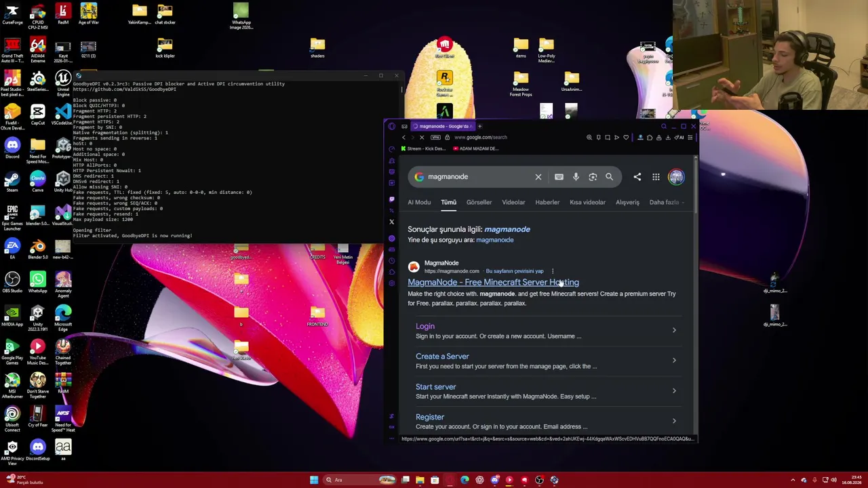Image resolution: width=868 pixels, height=488 pixels.
Task: Expand the Create a Server chevron
Action: pos(674,361)
